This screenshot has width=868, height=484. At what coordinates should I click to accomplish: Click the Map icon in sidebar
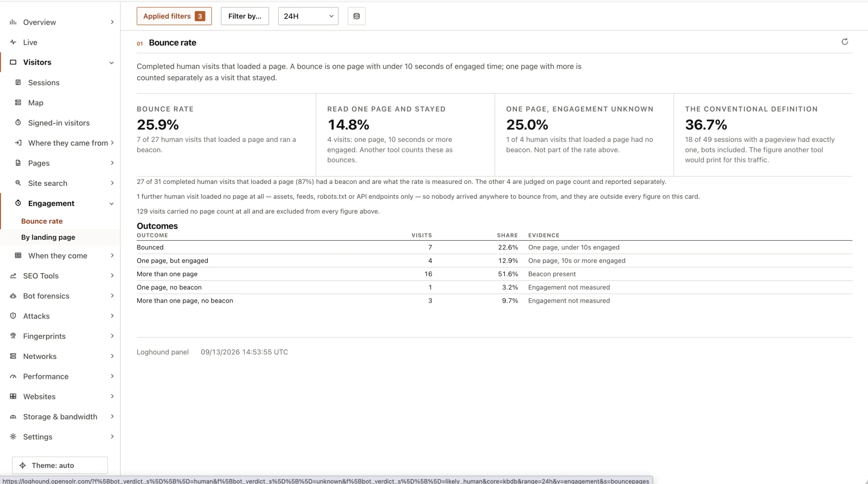tap(18, 103)
